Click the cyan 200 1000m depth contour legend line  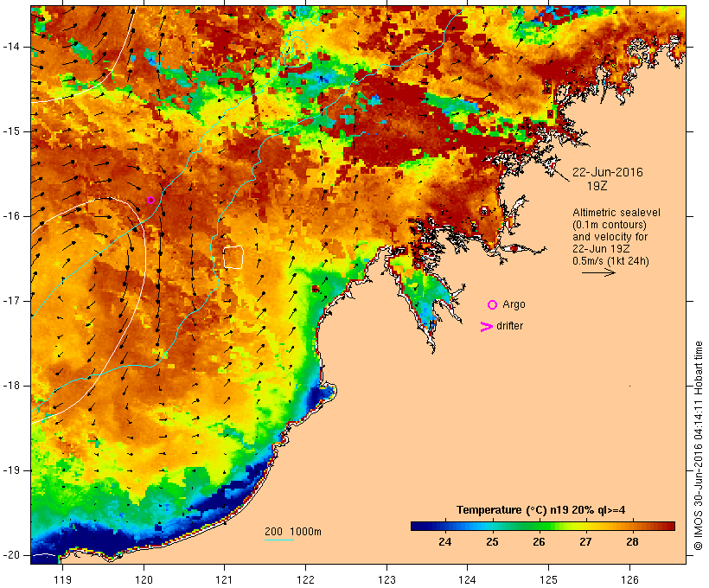[x=279, y=540]
